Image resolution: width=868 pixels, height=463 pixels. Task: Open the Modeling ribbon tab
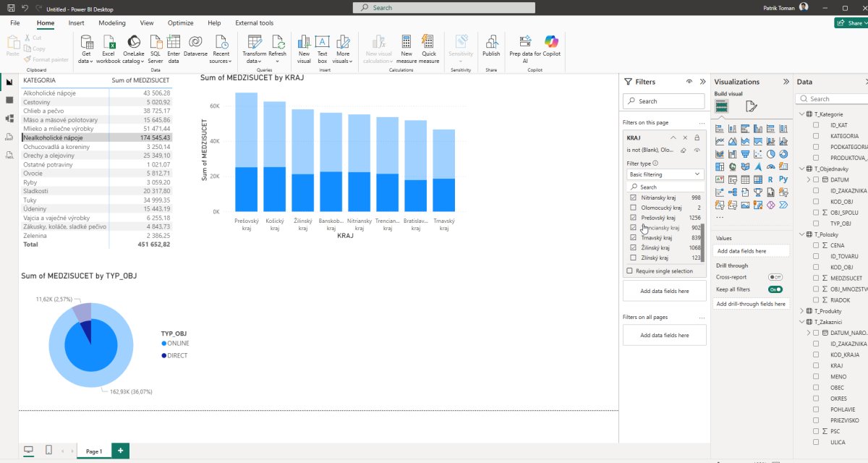(112, 23)
